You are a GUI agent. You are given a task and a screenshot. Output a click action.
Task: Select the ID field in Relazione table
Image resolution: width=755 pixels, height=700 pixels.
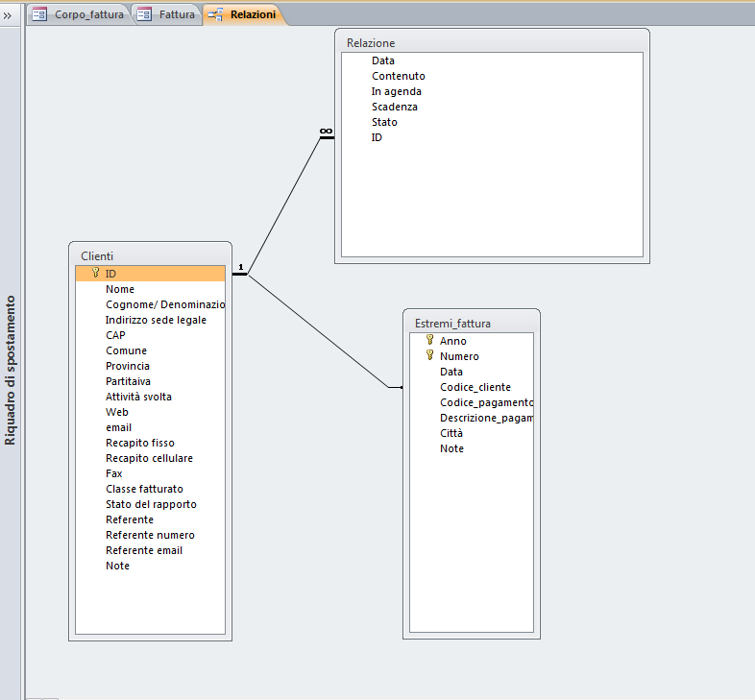(492, 137)
